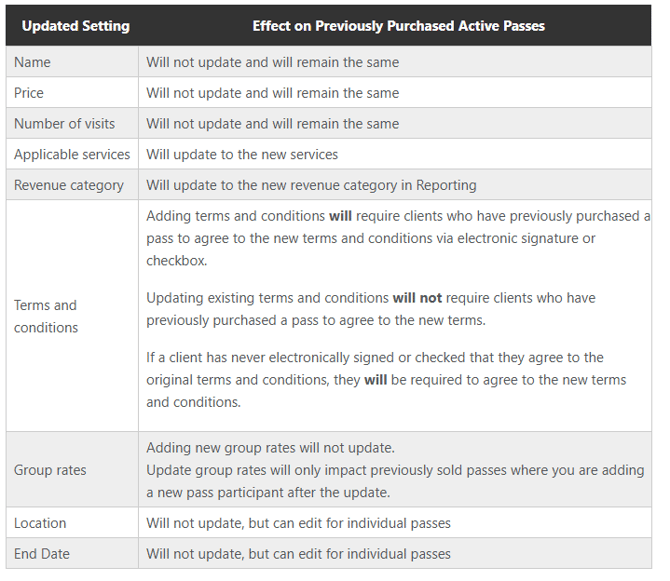Click the "Terms and conditions" row label
This screenshot has width=670, height=581.
point(46,316)
